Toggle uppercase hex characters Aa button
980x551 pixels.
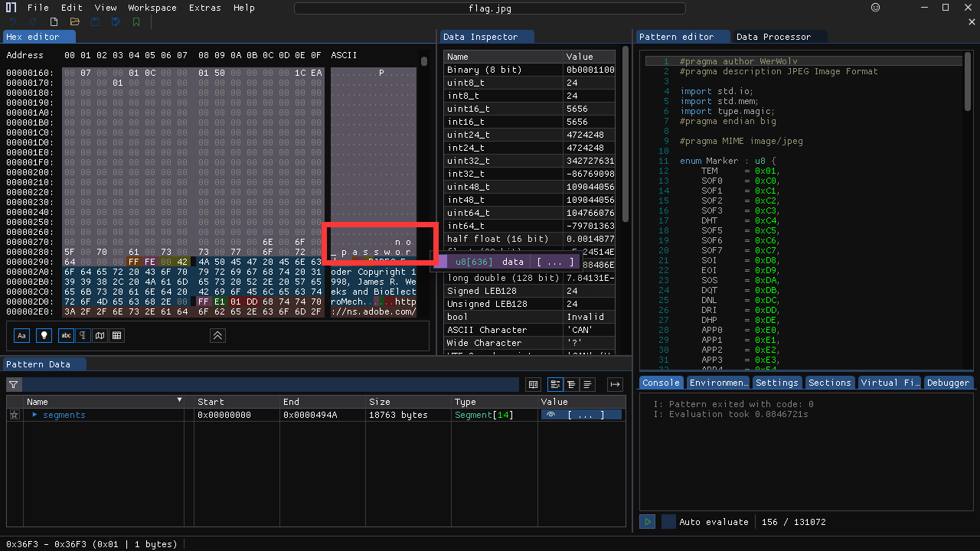(x=21, y=335)
